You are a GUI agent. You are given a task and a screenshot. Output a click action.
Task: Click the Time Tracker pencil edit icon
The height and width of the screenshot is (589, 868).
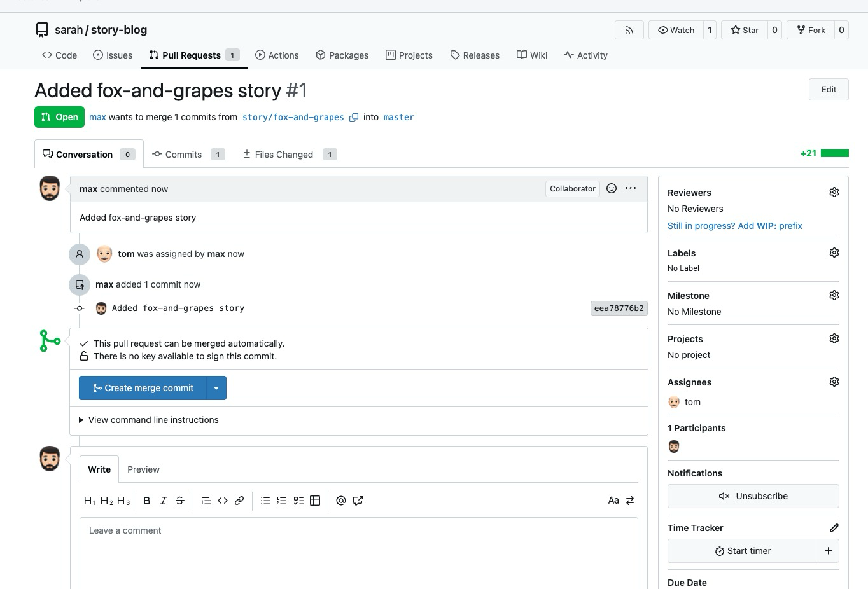(x=834, y=528)
